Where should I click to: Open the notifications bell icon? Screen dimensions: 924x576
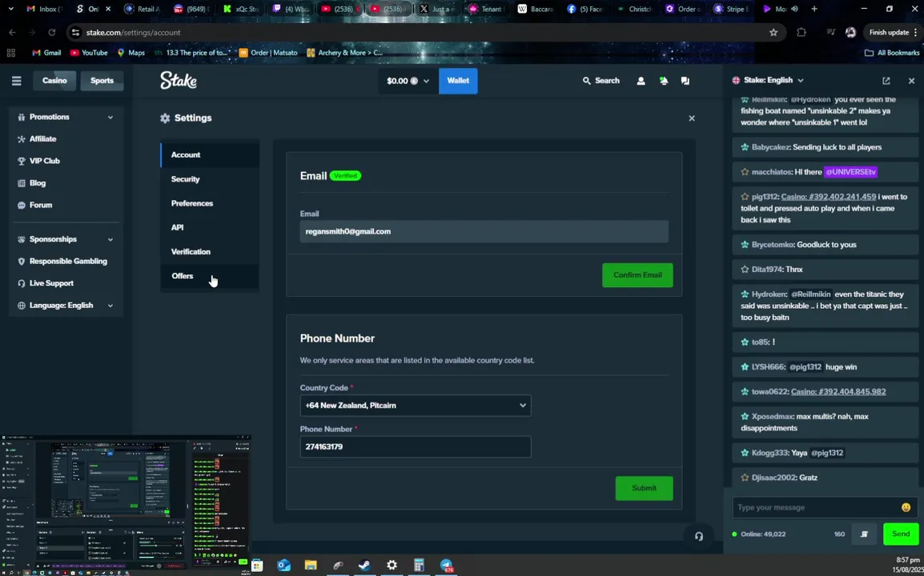tap(664, 81)
